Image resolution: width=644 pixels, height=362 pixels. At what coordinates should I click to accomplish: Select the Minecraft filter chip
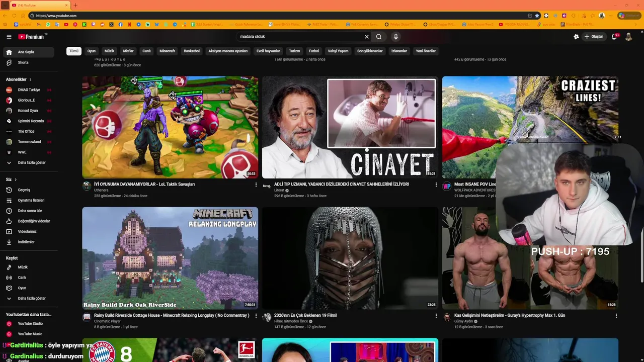pos(167,51)
